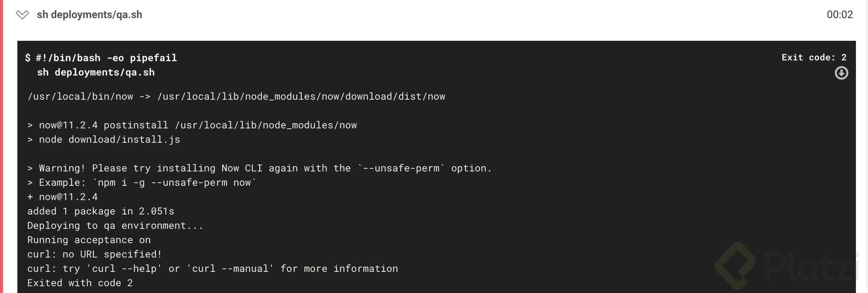Collapse the 'sh deployments/qa.sh' step output
This screenshot has width=868, height=293.
[x=23, y=15]
